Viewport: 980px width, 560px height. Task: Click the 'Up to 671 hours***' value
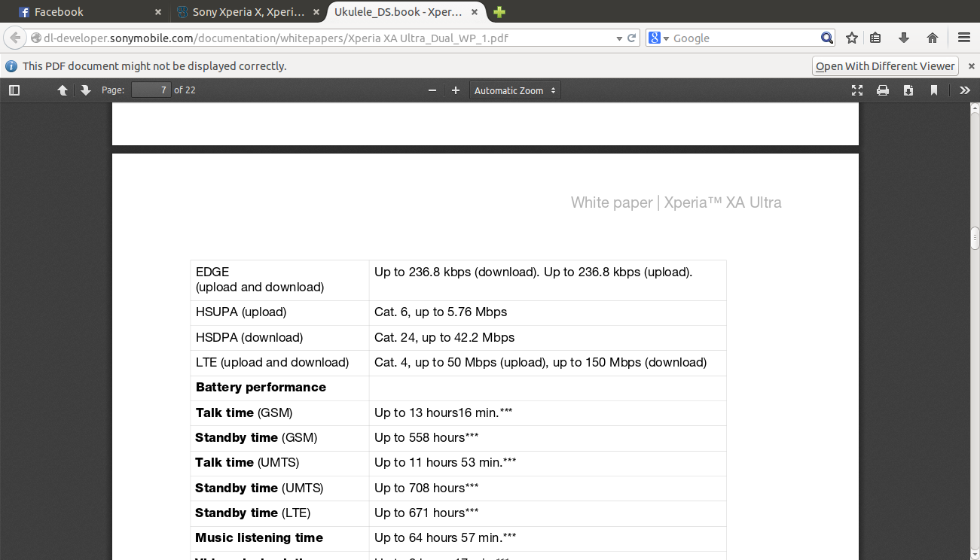pyautogui.click(x=426, y=513)
